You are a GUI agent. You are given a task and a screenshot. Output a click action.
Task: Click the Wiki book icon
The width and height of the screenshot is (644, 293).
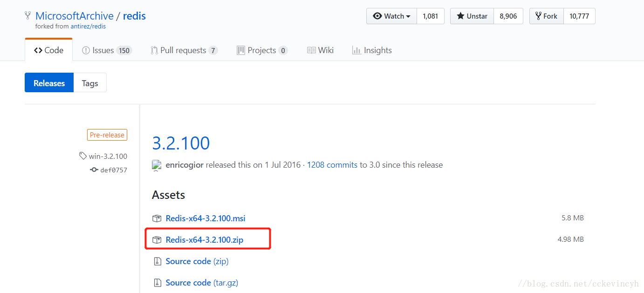click(311, 50)
